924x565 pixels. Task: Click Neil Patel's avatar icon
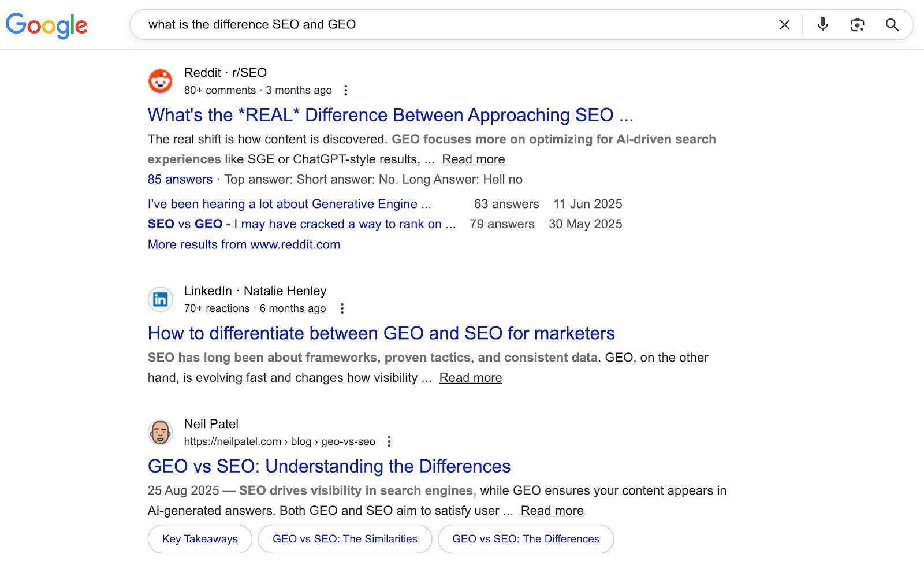click(x=161, y=432)
